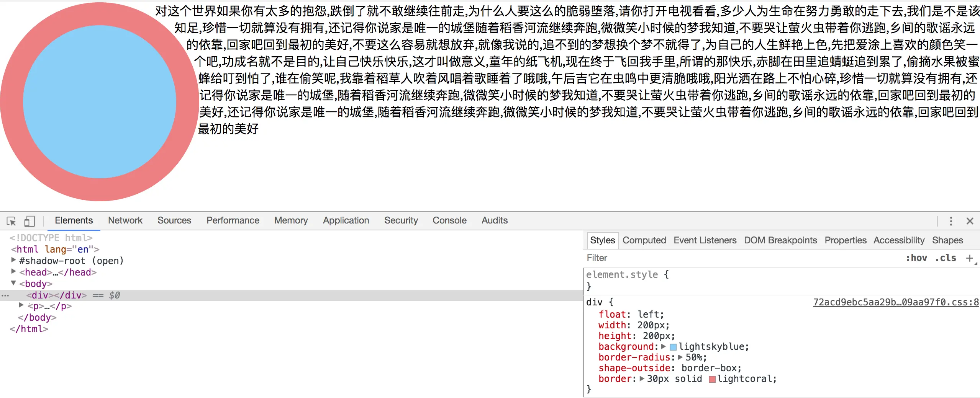
Task: Open the Sources tab
Action: click(x=174, y=220)
